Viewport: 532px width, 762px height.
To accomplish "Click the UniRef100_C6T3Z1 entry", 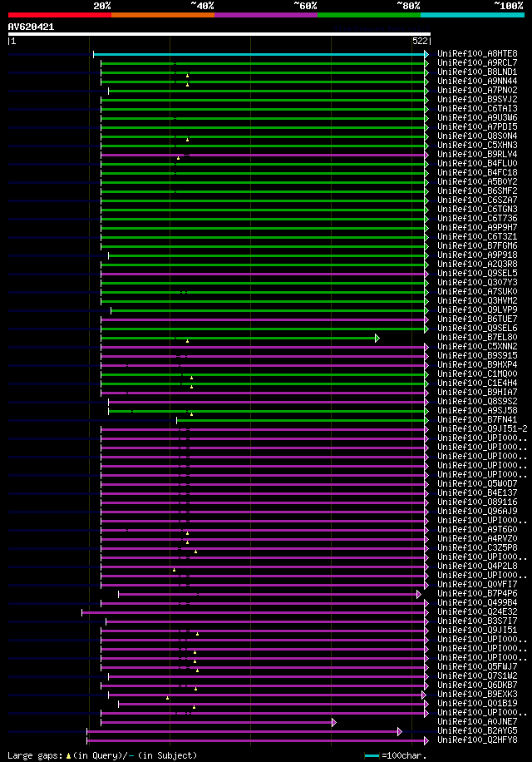I will click(x=477, y=236).
